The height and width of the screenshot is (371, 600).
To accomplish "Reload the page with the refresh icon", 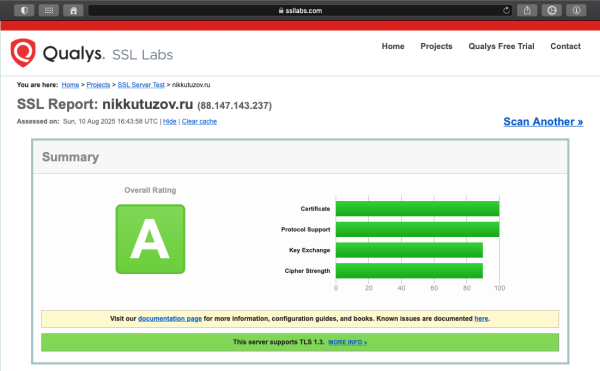I will tap(506, 11).
